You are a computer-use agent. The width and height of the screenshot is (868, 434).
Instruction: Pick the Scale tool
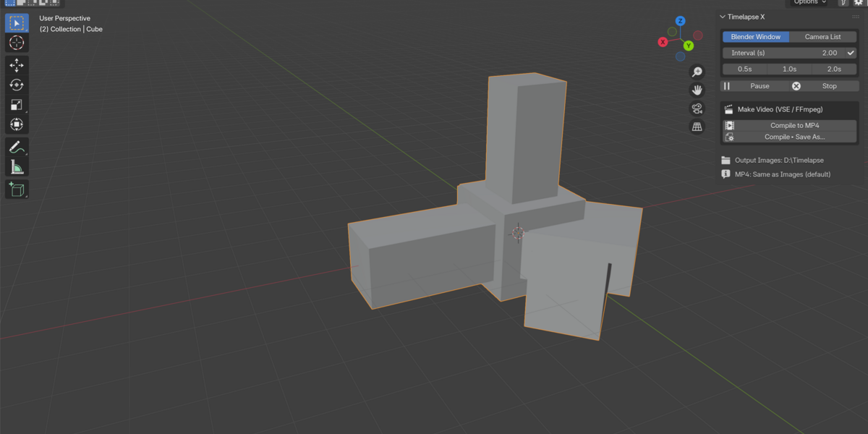17,105
